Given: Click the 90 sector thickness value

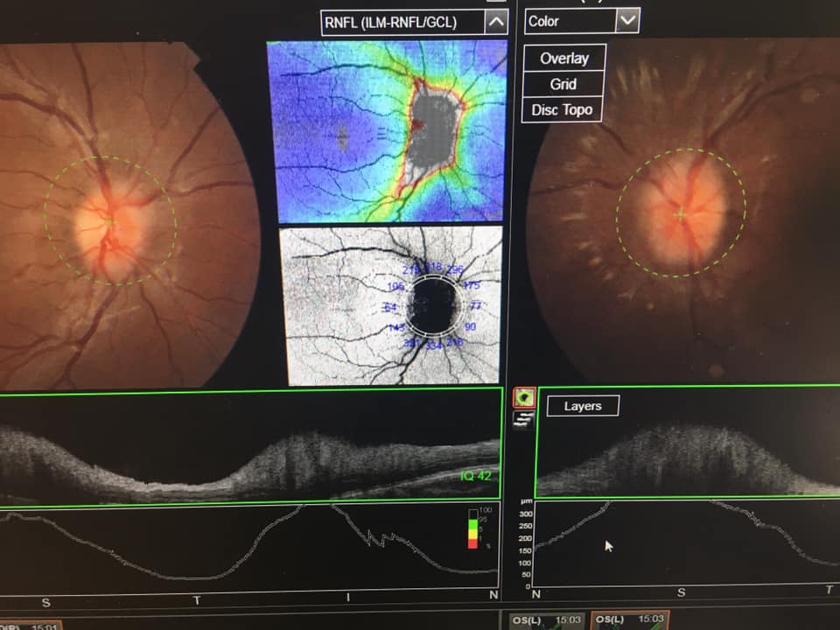Looking at the screenshot, I should 471,326.
